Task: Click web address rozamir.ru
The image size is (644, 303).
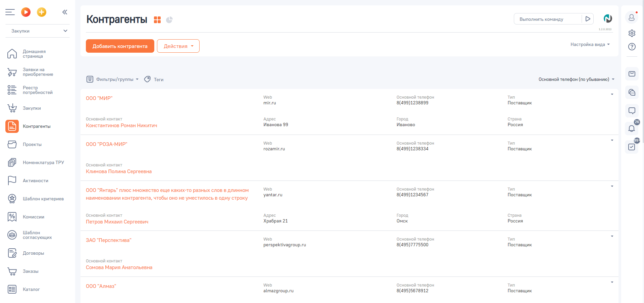Action: (x=274, y=149)
